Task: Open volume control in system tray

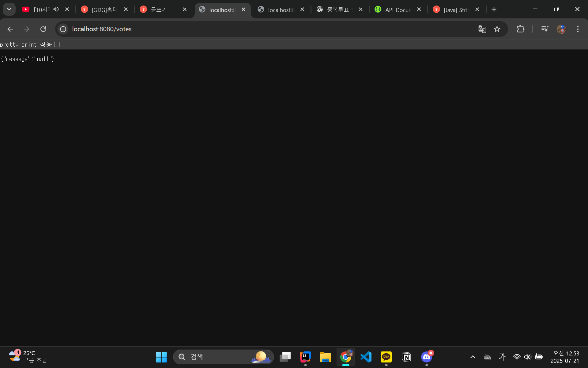Action: point(527,357)
